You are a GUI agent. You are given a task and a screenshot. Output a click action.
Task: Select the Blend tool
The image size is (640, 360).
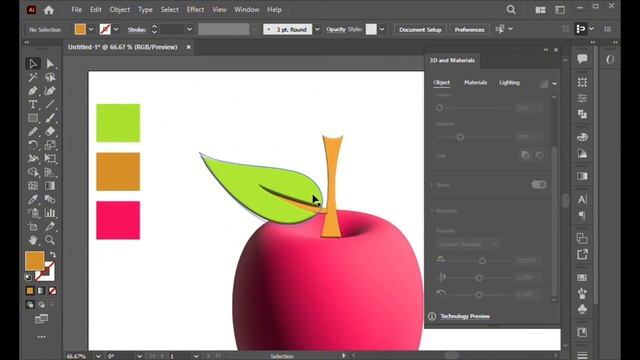point(50,199)
